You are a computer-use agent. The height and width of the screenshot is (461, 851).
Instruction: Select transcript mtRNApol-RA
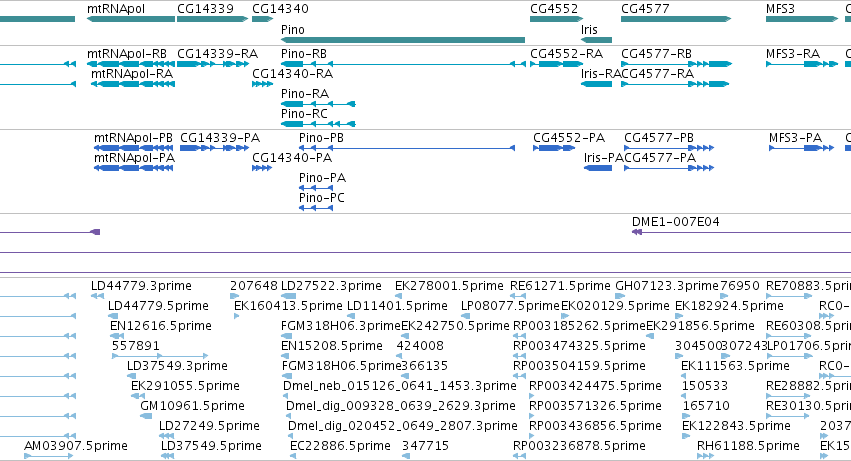point(133,84)
